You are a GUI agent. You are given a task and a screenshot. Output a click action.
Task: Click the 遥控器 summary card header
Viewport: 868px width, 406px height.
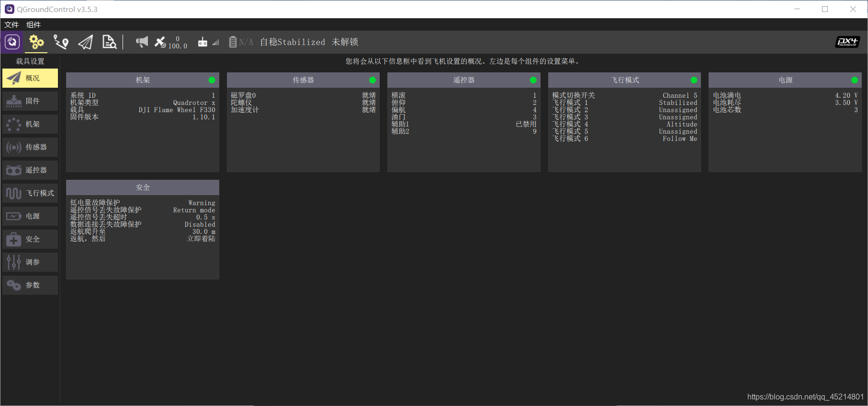click(464, 80)
